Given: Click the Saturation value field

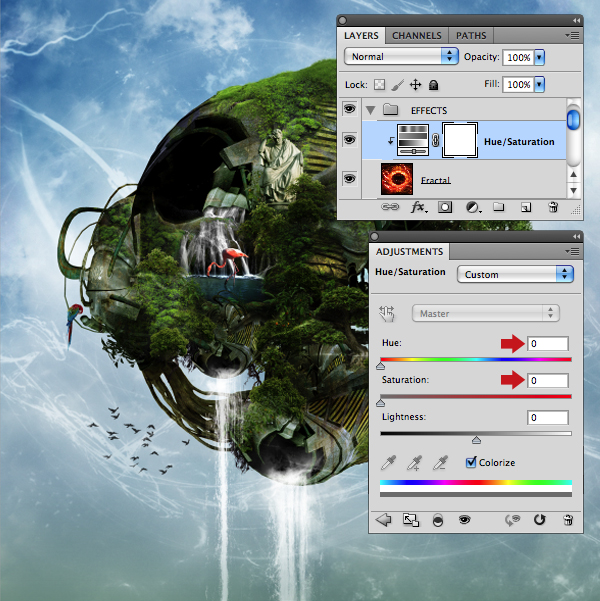Looking at the screenshot, I should pyautogui.click(x=547, y=381).
